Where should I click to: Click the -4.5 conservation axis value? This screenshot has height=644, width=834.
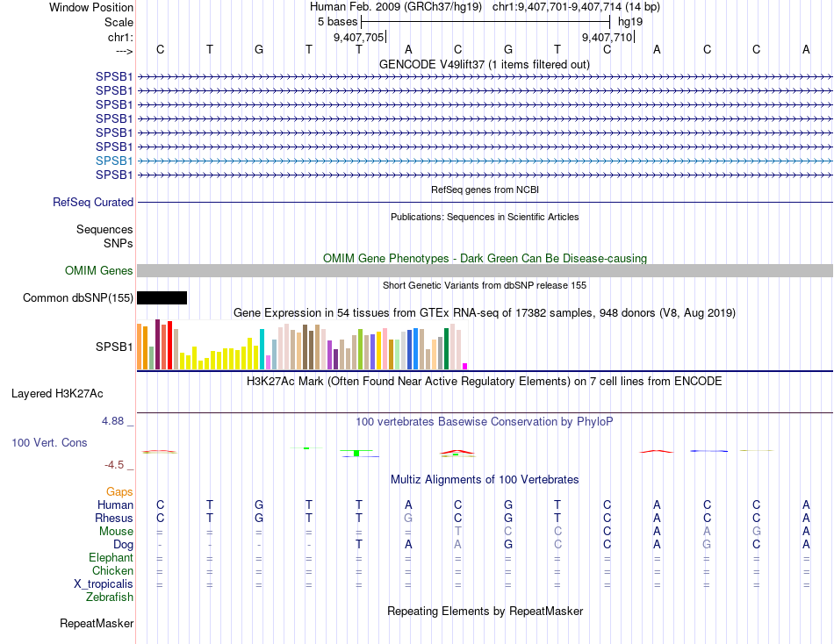(x=114, y=465)
